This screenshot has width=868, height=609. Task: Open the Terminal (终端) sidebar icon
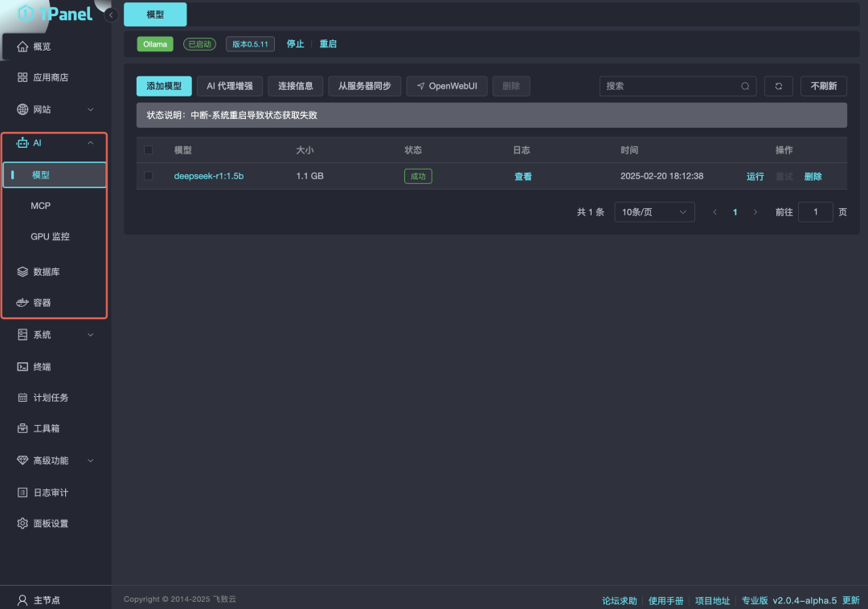(23, 366)
